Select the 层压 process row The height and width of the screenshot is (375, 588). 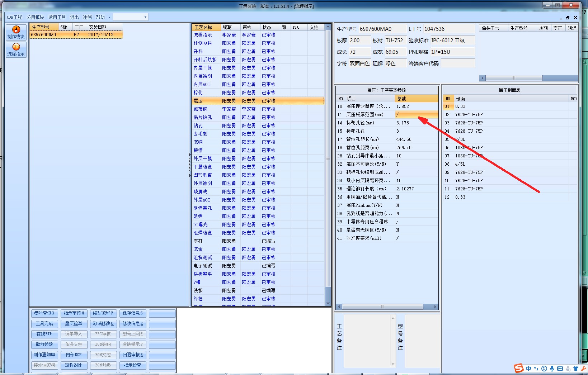(x=258, y=101)
